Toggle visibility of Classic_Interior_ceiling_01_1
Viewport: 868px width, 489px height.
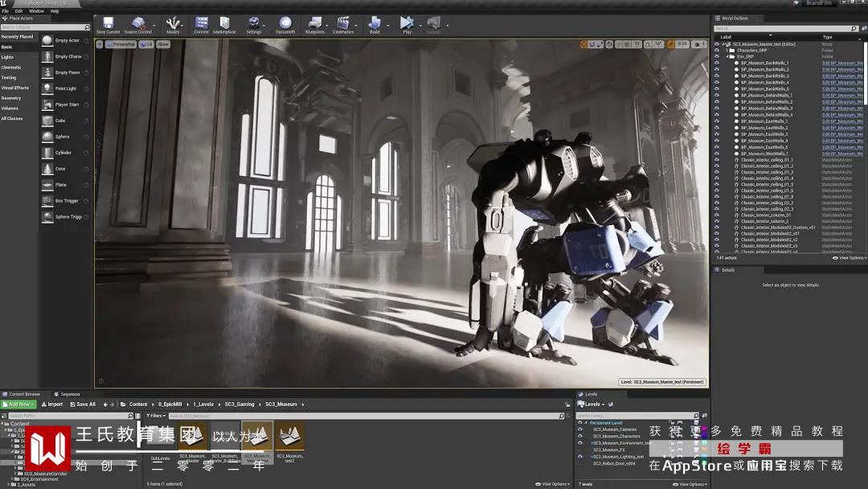pyautogui.click(x=717, y=160)
